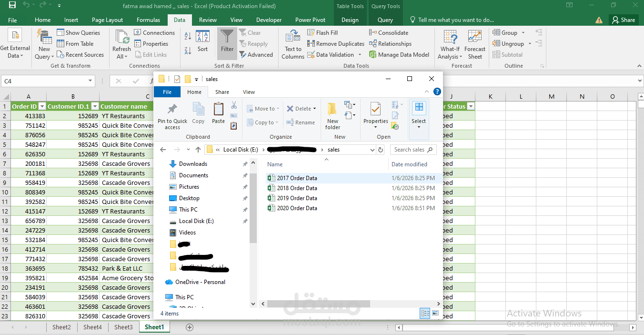The image size is (644, 335).
Task: Switch to large icons view in Explorer
Action: (x=435, y=313)
